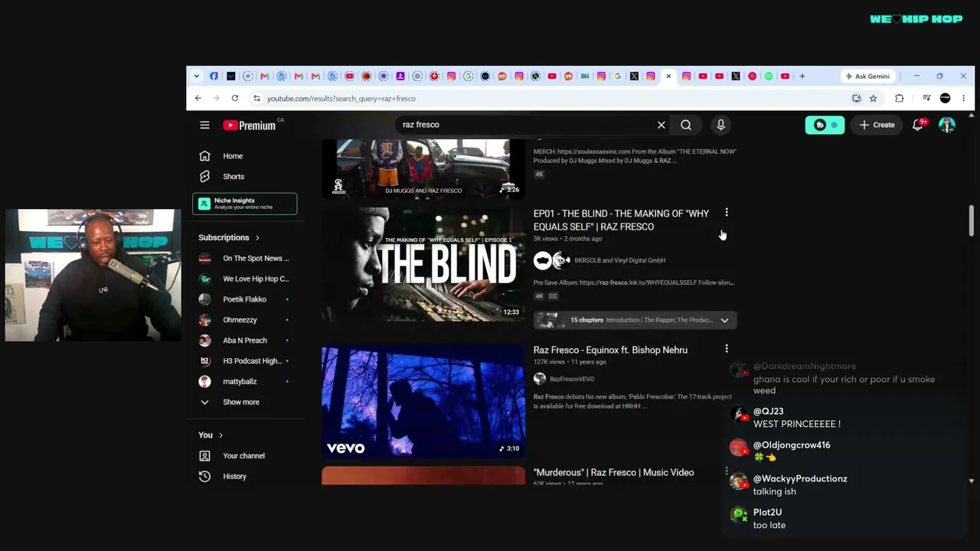Open the YouTube notifications bell
This screenshot has width=980, height=551.
[x=918, y=125]
